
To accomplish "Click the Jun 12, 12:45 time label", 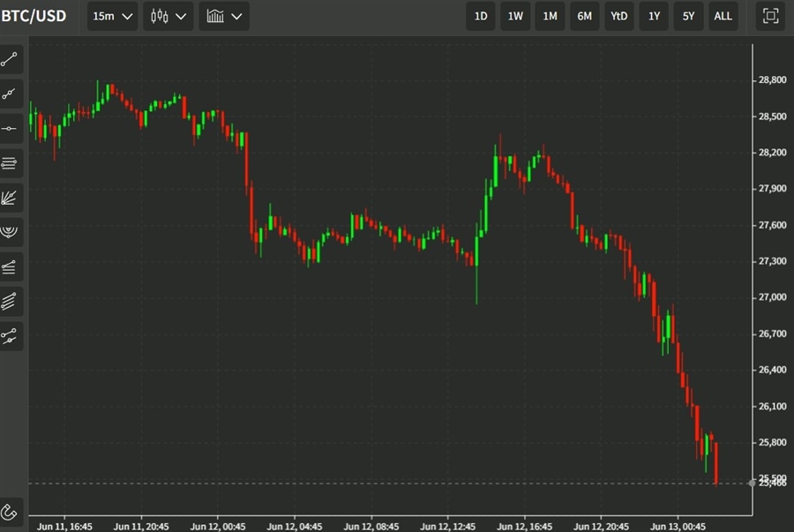I will click(447, 527).
